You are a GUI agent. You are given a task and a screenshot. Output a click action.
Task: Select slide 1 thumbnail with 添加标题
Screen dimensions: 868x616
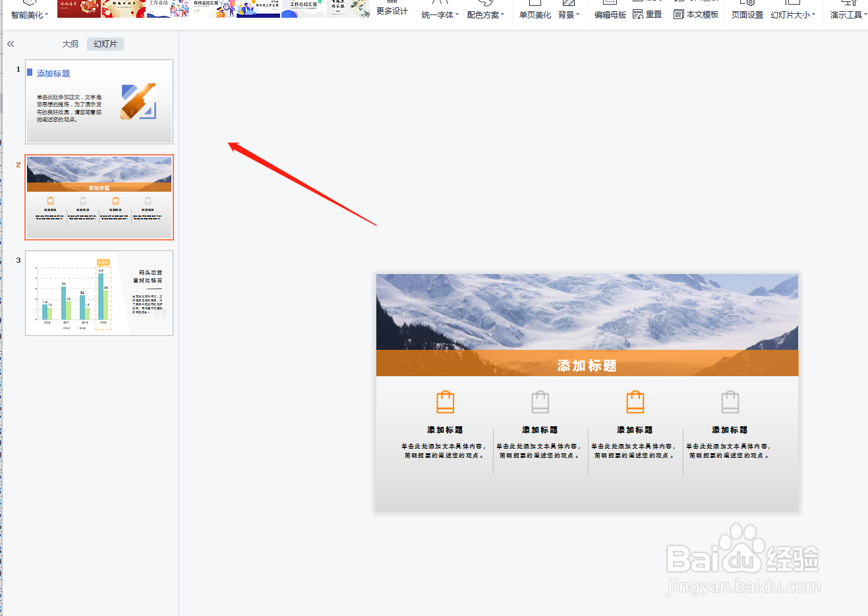(x=99, y=101)
